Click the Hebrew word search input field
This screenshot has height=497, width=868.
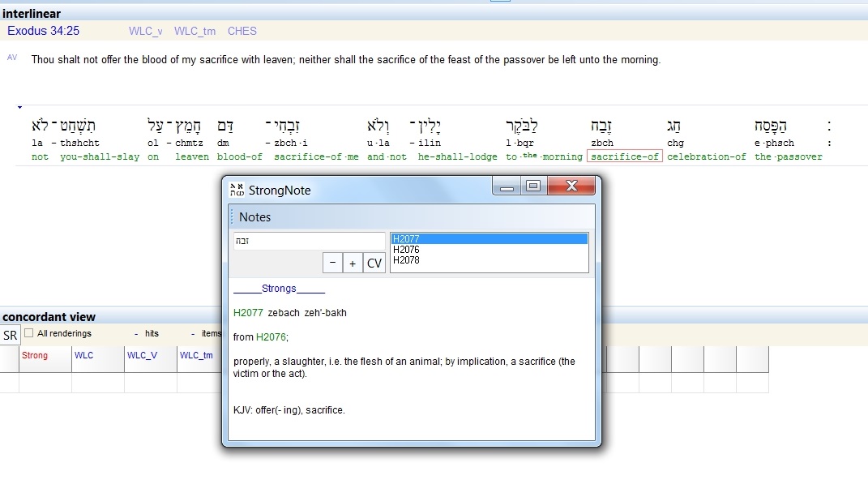[309, 241]
